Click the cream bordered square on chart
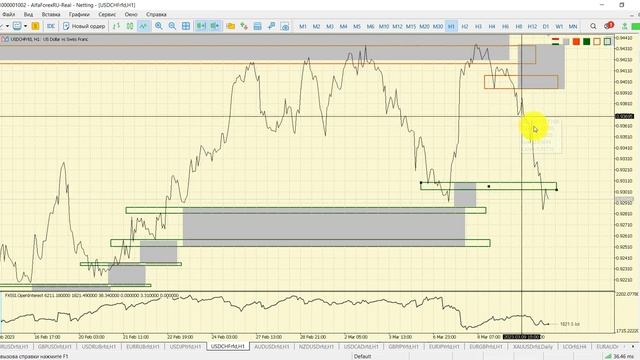The width and height of the screenshot is (640, 360). coord(597,42)
